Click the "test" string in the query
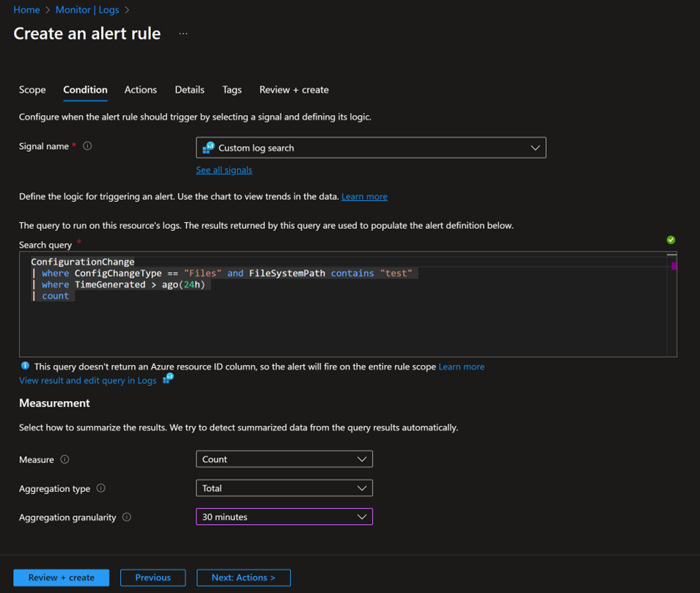The height and width of the screenshot is (593, 700). coord(396,273)
